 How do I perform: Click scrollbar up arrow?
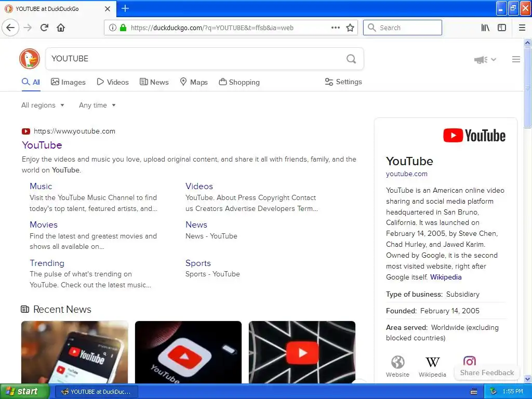527,43
